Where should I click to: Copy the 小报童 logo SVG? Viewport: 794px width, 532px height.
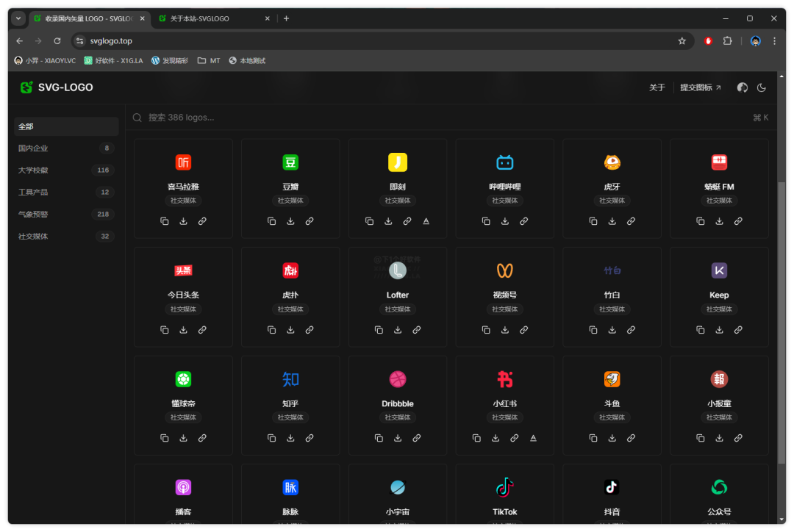pos(701,439)
